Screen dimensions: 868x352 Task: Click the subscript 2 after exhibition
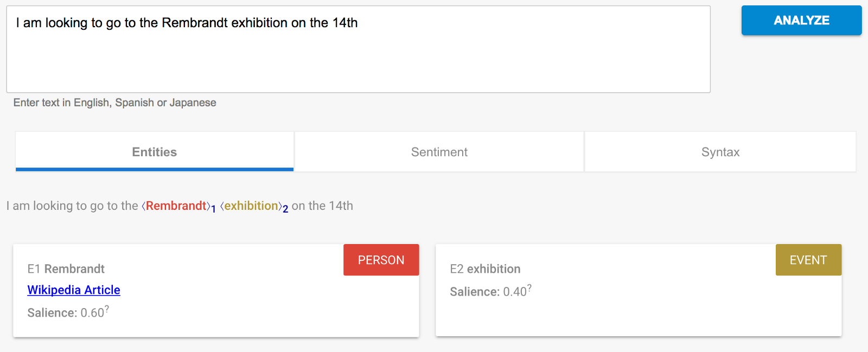point(285,209)
